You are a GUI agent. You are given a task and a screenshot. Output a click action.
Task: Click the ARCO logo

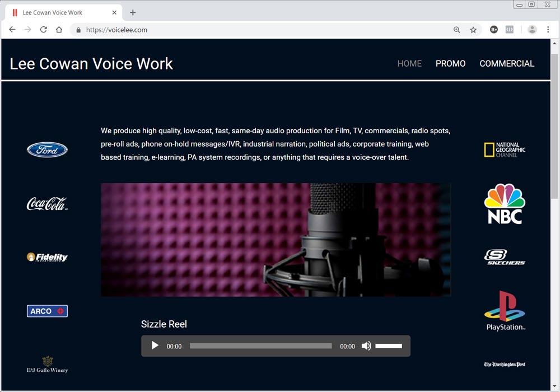47,311
